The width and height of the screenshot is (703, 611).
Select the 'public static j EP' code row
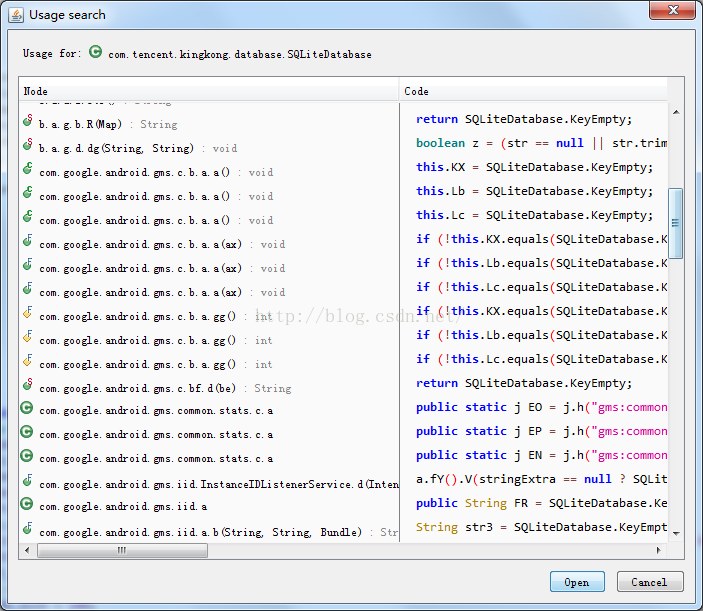[x=540, y=431]
